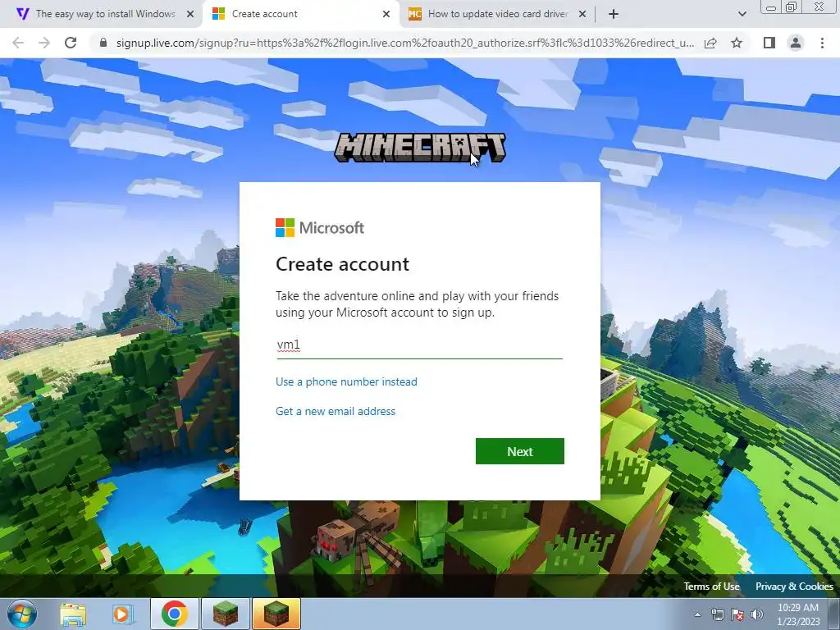Click the highlighted Minecraft launcher taskbar icon
The height and width of the screenshot is (630, 840).
coord(276,614)
